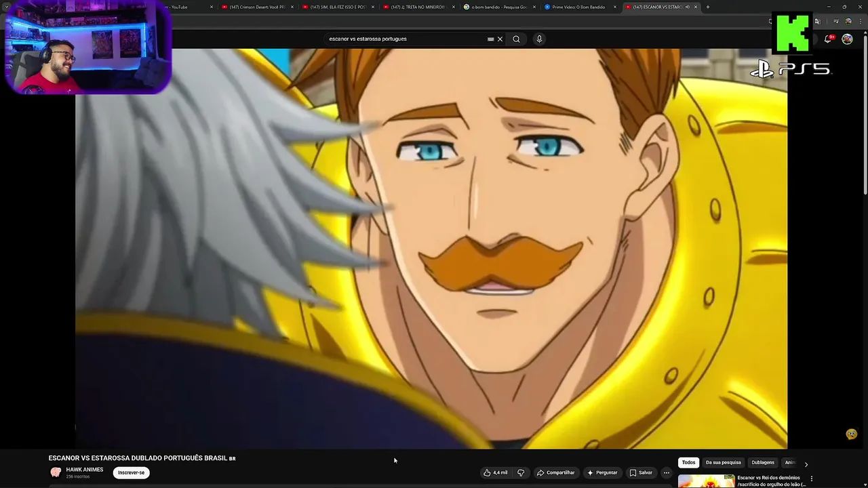Viewport: 868px width, 488px height.
Task: Open options menu for Escanor vs Rei dos demônios
Action: point(812,479)
